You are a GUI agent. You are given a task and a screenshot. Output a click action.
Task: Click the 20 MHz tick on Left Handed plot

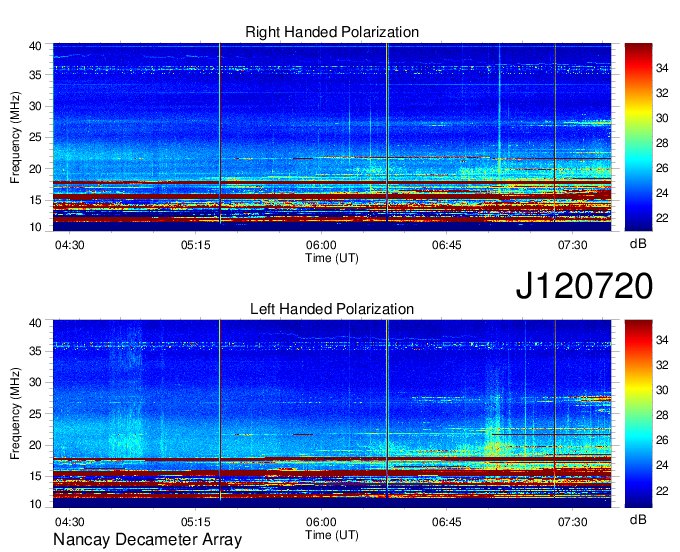35,445
